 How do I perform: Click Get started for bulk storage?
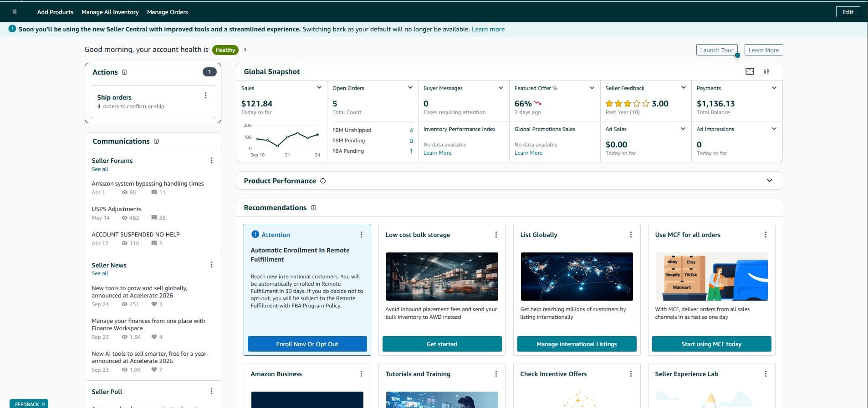pyautogui.click(x=442, y=344)
